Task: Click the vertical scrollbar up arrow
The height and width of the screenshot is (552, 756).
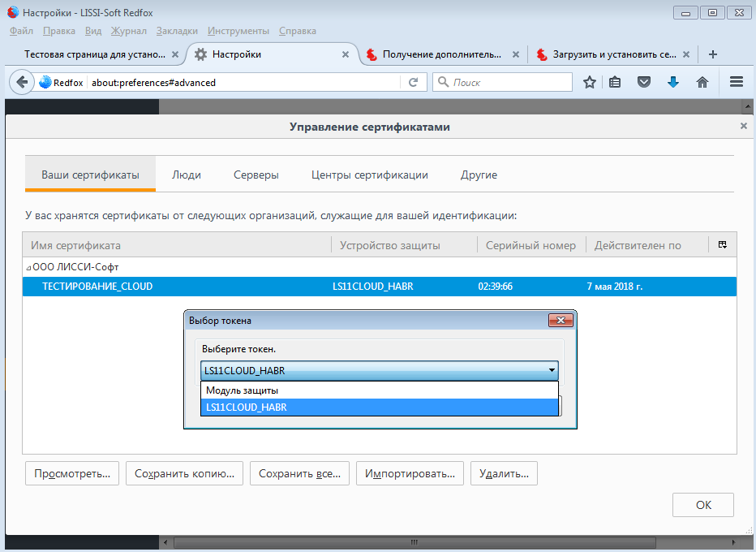Action: point(747,106)
